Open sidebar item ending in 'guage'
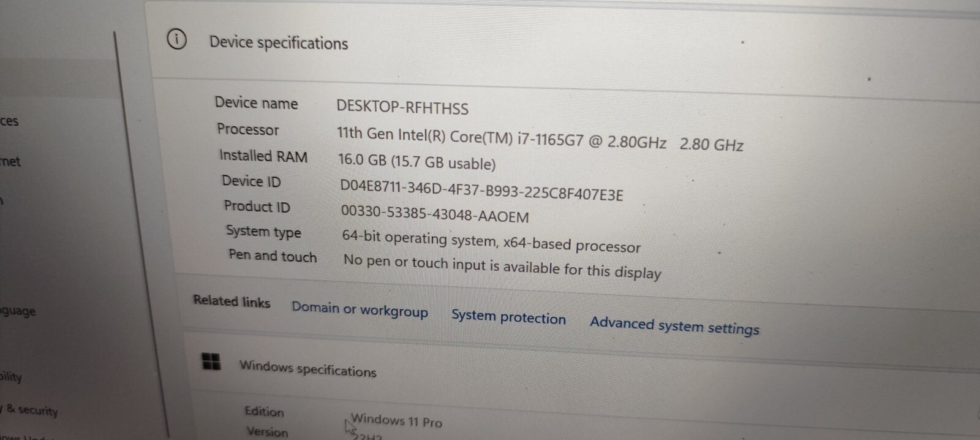 [x=18, y=311]
